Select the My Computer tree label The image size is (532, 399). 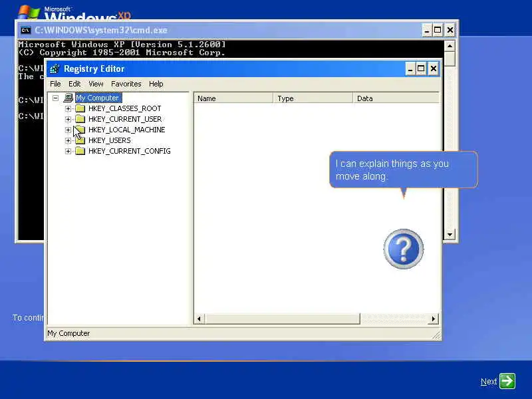coord(98,98)
